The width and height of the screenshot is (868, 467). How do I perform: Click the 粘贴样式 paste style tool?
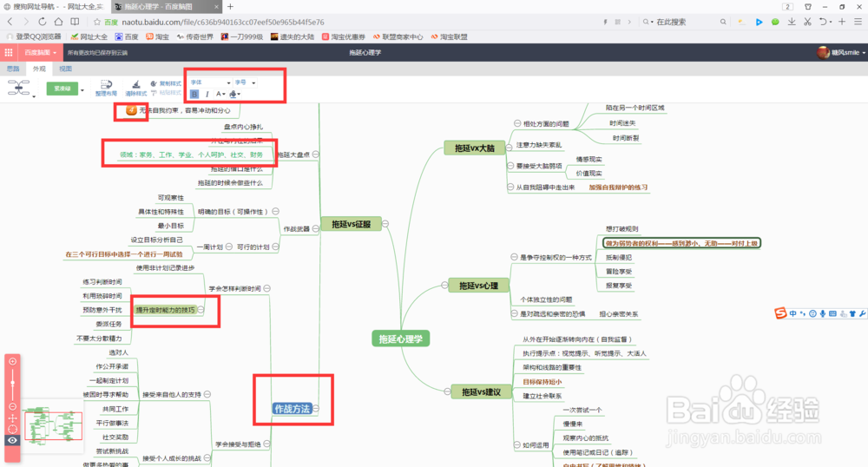point(166,93)
